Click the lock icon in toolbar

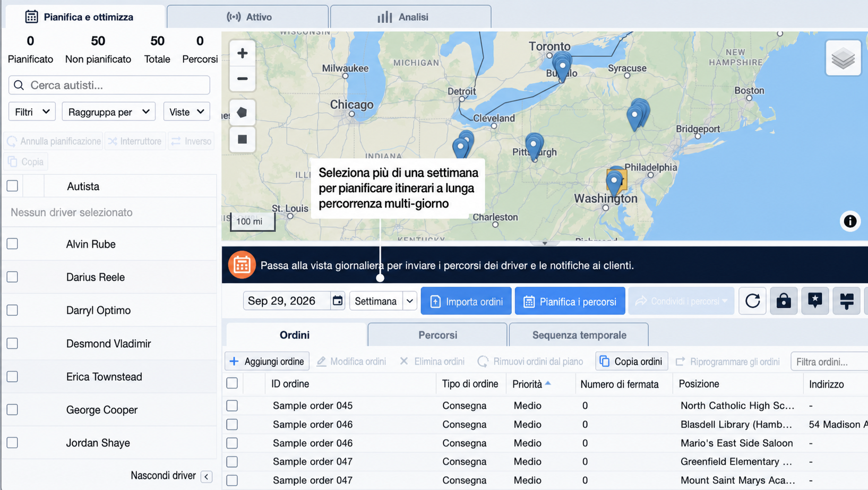[784, 301]
